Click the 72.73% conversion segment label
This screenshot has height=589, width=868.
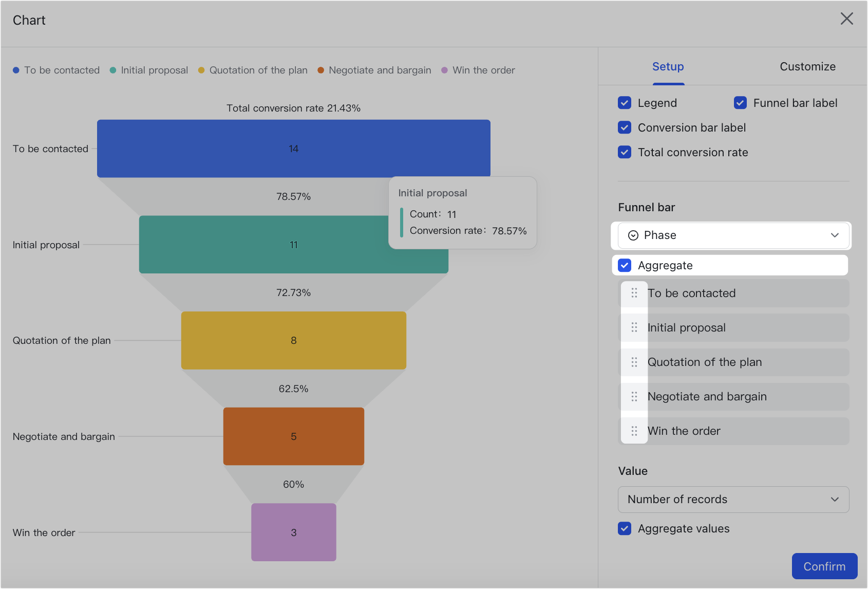pos(294,292)
